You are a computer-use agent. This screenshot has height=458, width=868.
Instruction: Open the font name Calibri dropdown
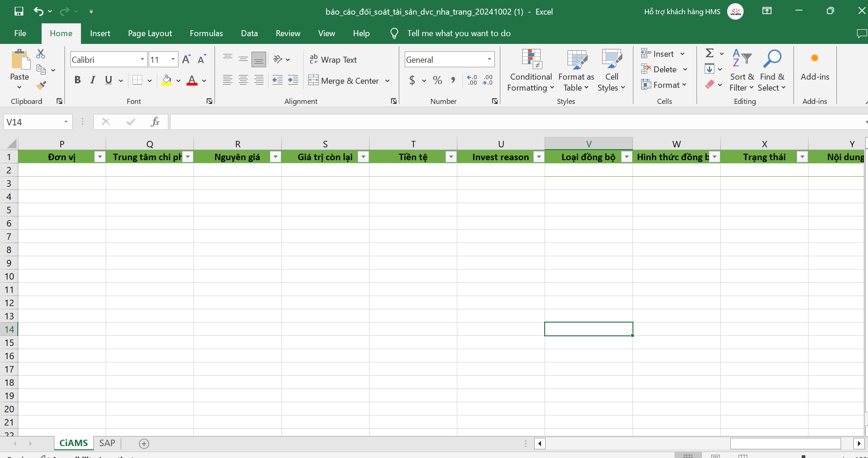142,59
